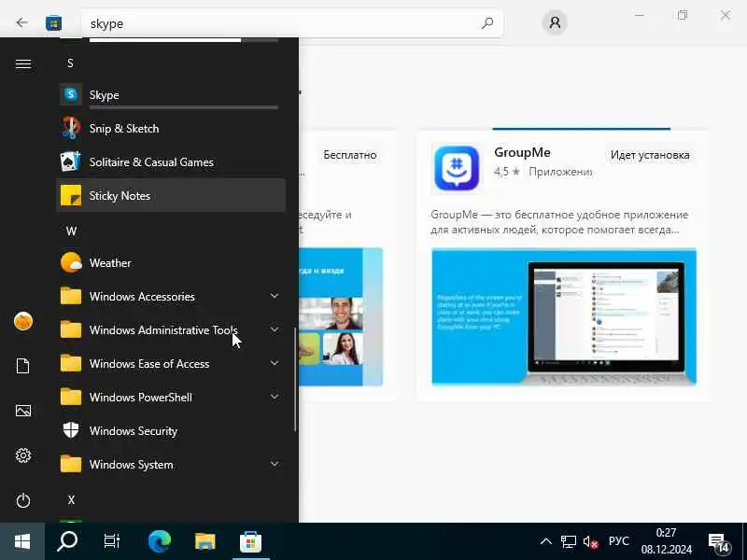This screenshot has width=747, height=560.
Task: Open Task View on the taskbar
Action: pos(112,541)
